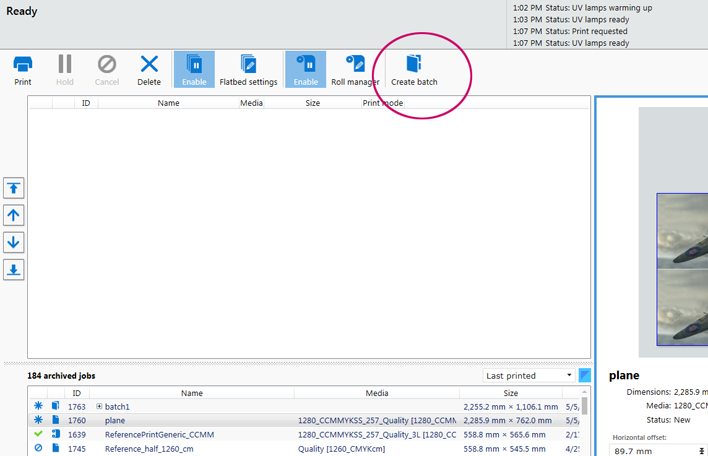Toggle the flatbed Enable button

[194, 69]
